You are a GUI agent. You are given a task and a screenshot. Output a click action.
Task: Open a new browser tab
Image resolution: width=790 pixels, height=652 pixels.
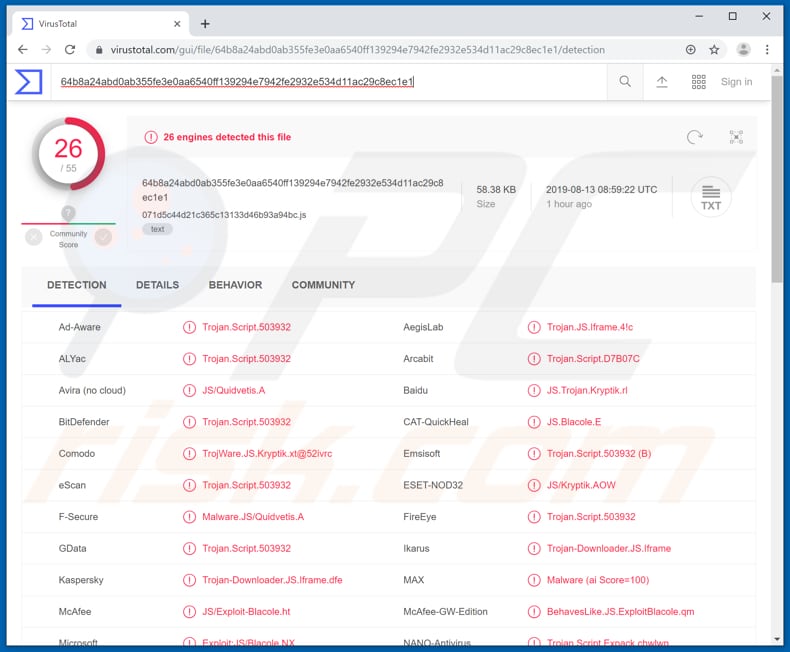tap(205, 24)
